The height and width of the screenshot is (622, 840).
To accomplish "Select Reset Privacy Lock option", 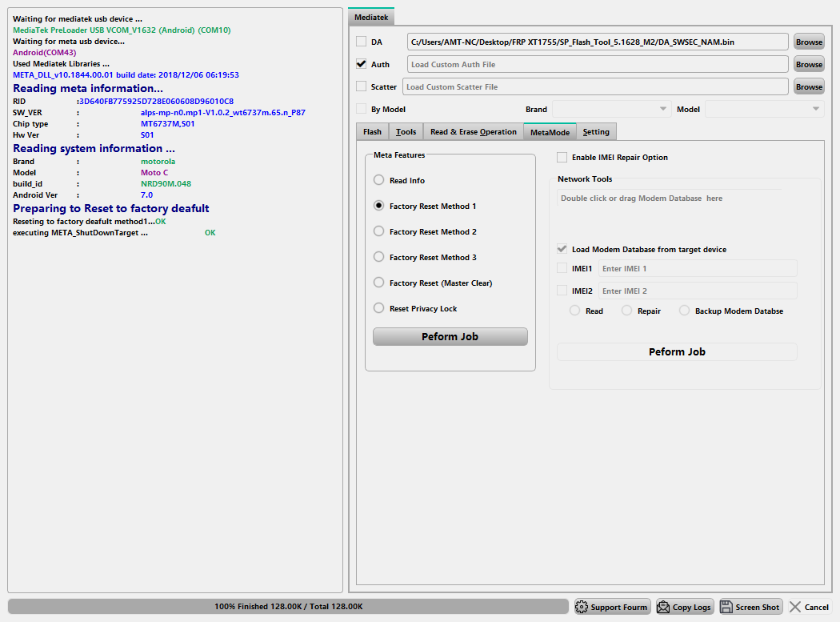I will coord(378,308).
